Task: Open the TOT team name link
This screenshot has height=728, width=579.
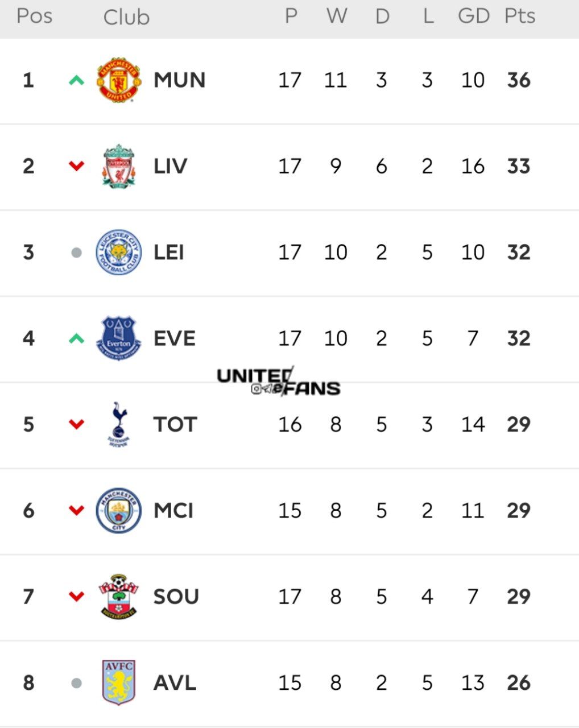Action: click(175, 424)
